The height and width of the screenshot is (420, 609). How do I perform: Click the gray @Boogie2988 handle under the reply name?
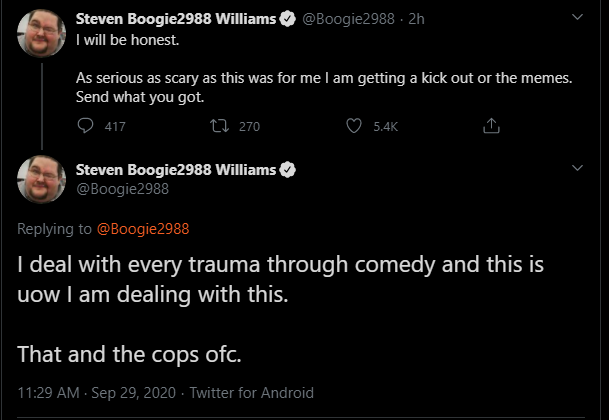point(123,189)
